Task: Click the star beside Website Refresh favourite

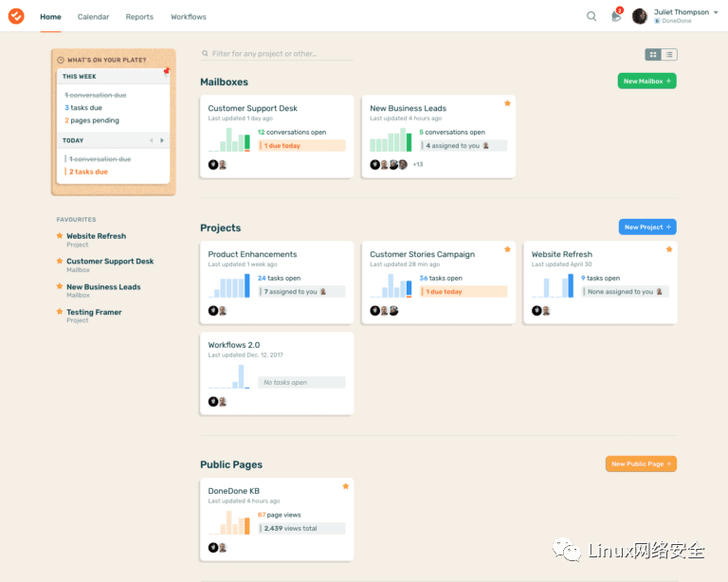Action: [60, 235]
